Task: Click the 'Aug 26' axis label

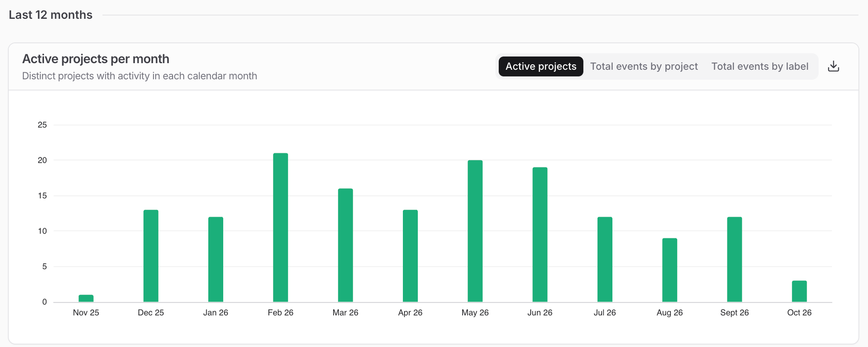Action: [x=670, y=313]
